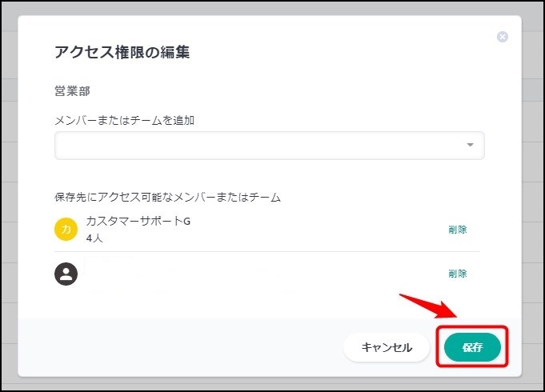
Task: Click the dark user avatar icon
Action: pos(66,274)
